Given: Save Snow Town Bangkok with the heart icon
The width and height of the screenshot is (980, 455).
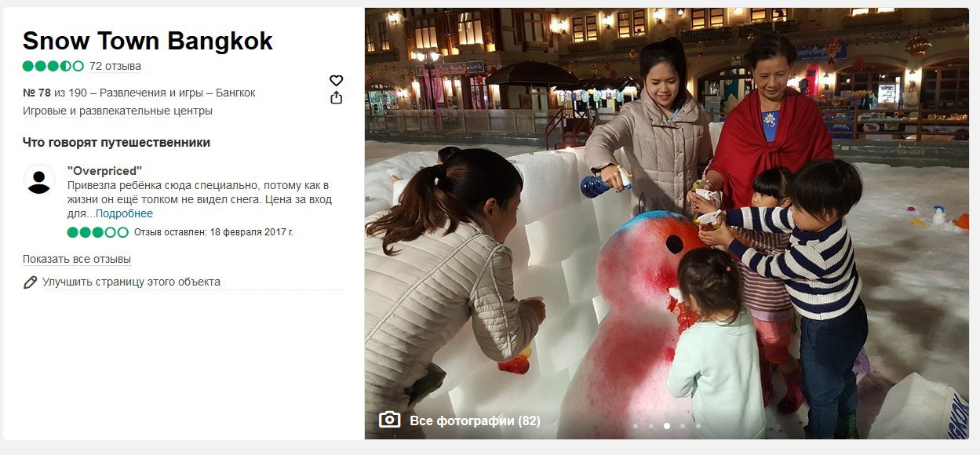Looking at the screenshot, I should coord(336,81).
